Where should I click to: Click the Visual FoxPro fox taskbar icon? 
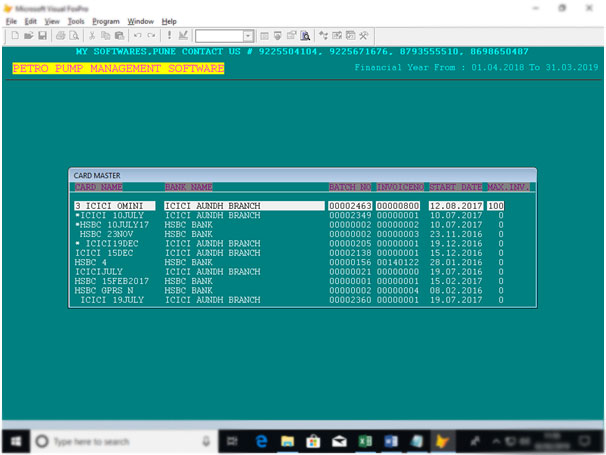(x=442, y=441)
